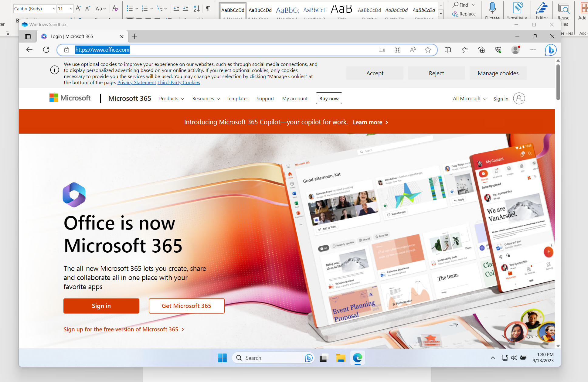
Task: Open Word's font size dropdown
Action: (71, 9)
